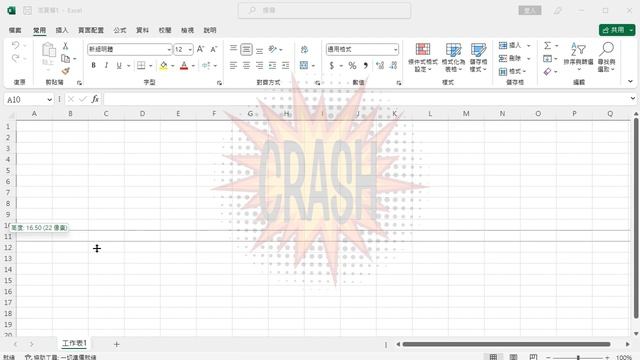Toggle Underline formatting

pos(119,65)
